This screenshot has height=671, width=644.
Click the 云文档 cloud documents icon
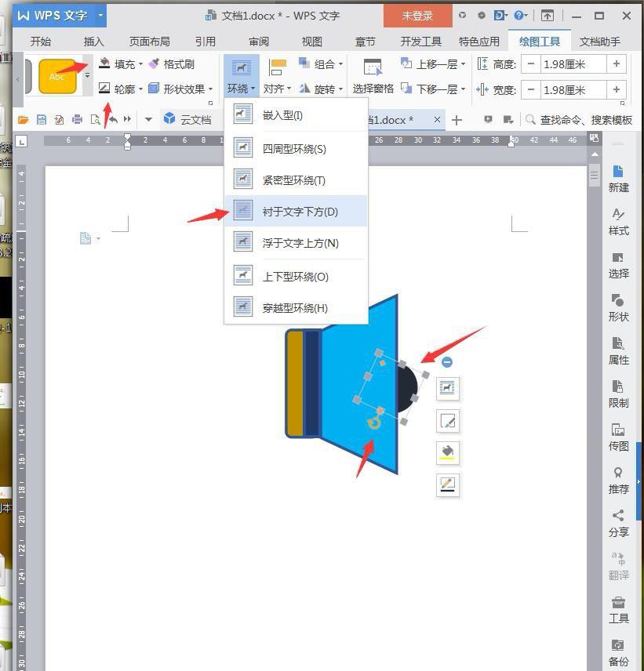(188, 119)
